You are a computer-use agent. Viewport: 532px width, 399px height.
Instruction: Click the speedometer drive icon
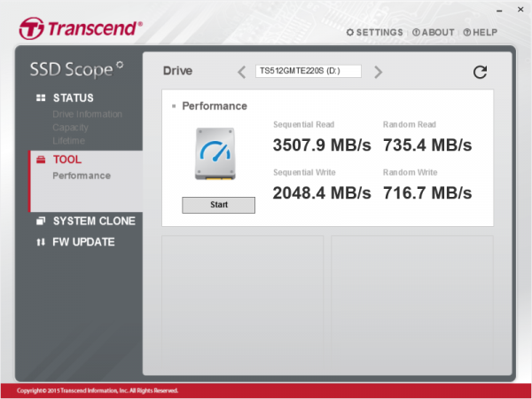click(218, 156)
